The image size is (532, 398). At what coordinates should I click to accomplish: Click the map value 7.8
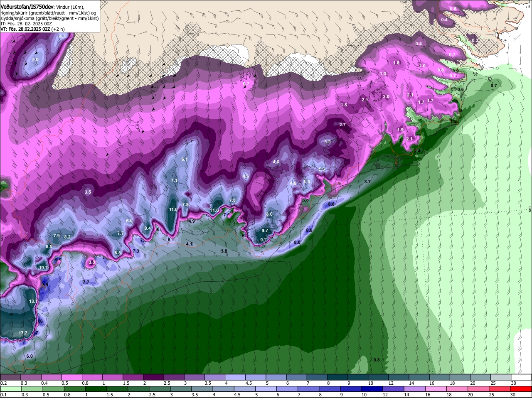coord(185,204)
